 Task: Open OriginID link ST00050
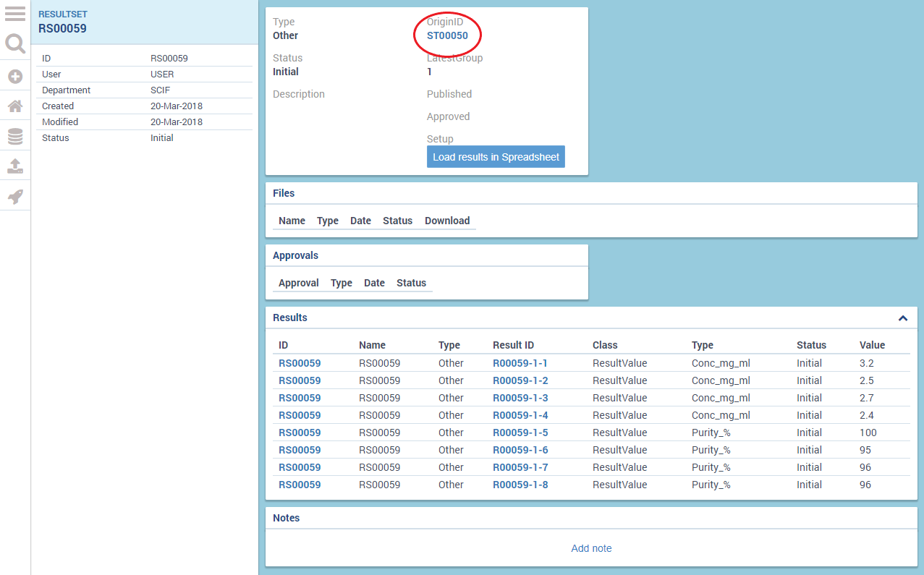pyautogui.click(x=447, y=35)
